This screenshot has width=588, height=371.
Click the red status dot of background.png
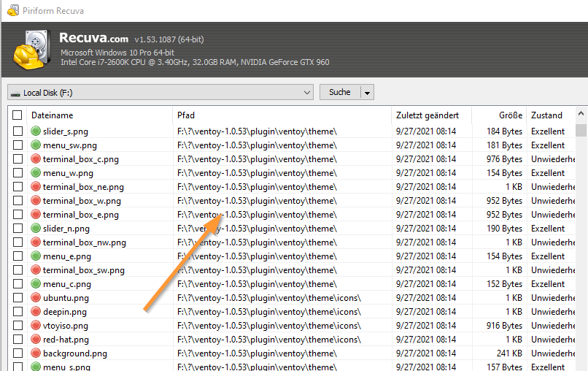(36, 353)
